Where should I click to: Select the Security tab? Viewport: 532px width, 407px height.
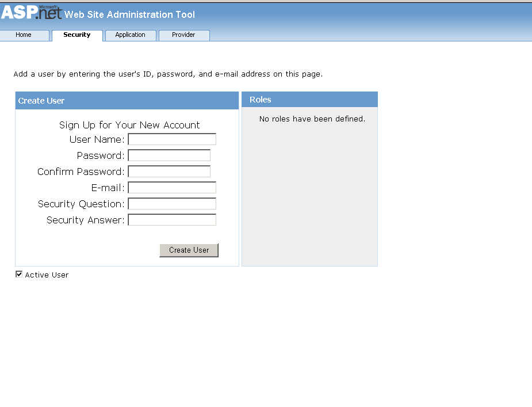[x=77, y=35]
